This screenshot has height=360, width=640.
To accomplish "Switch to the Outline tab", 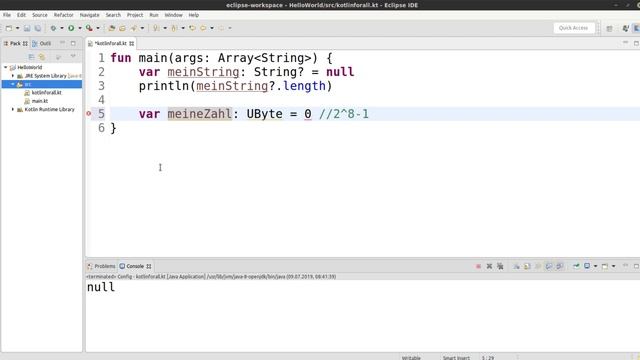I will click(x=42, y=43).
